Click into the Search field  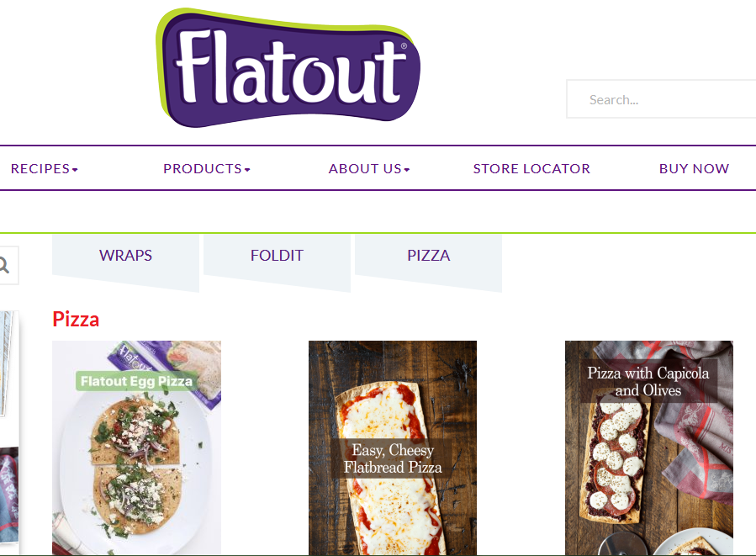click(661, 99)
